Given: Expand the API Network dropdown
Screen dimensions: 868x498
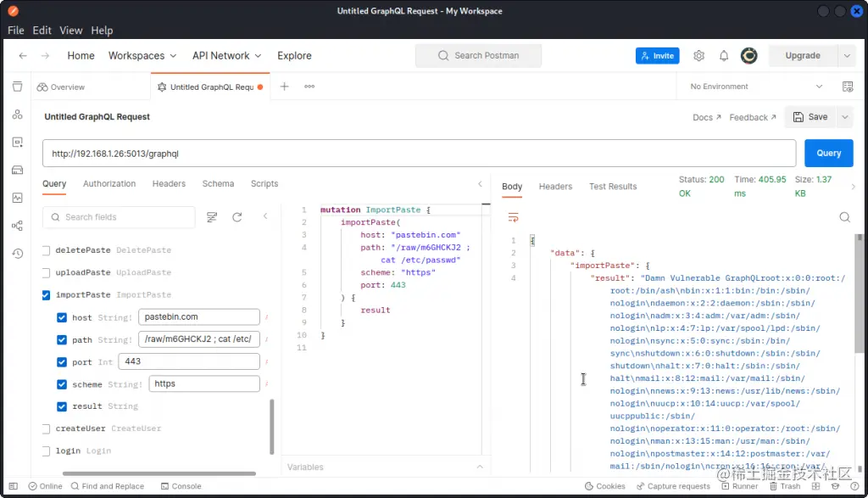Looking at the screenshot, I should coord(226,55).
